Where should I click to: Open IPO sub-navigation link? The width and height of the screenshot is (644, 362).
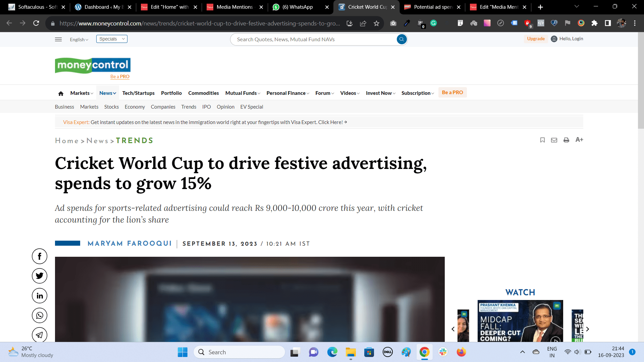click(207, 107)
